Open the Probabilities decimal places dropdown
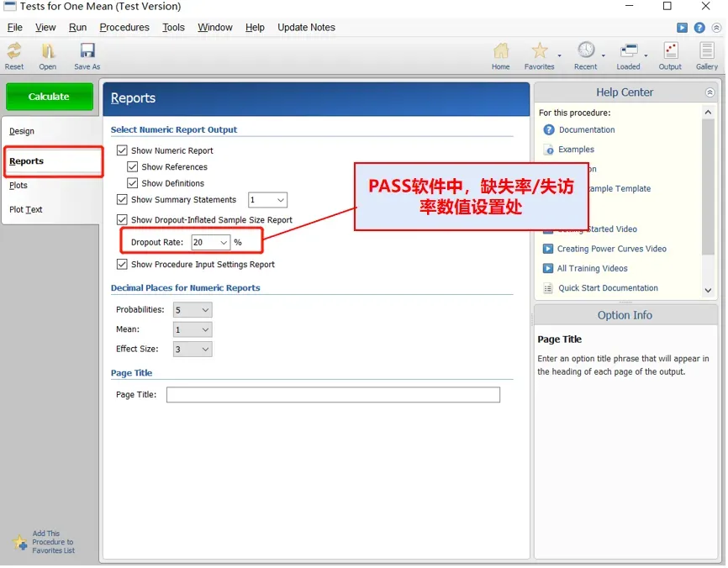 [206, 310]
